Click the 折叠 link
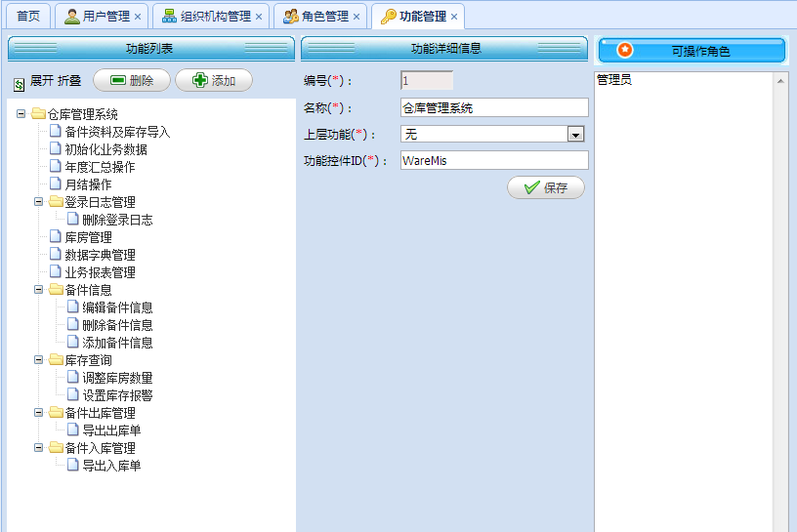 [x=69, y=81]
